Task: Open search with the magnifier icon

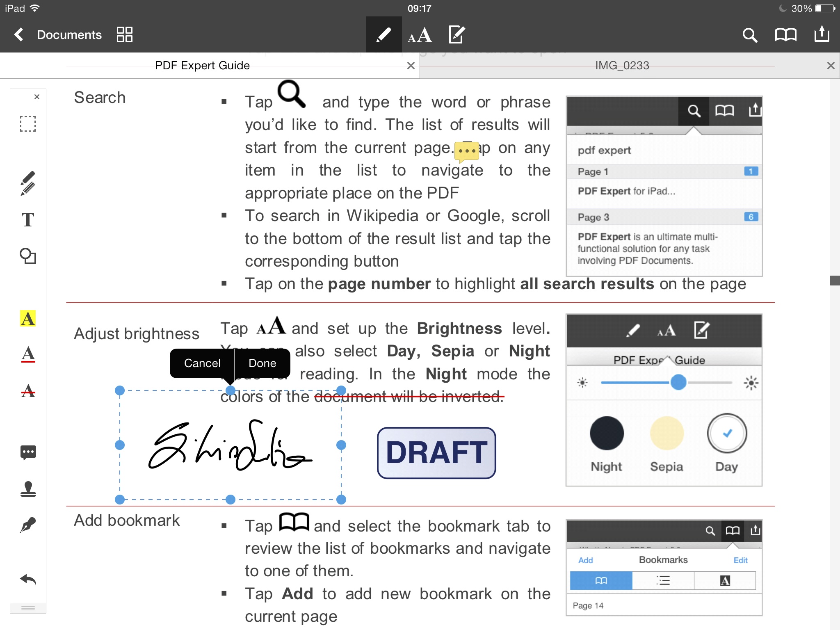Action: pos(750,35)
